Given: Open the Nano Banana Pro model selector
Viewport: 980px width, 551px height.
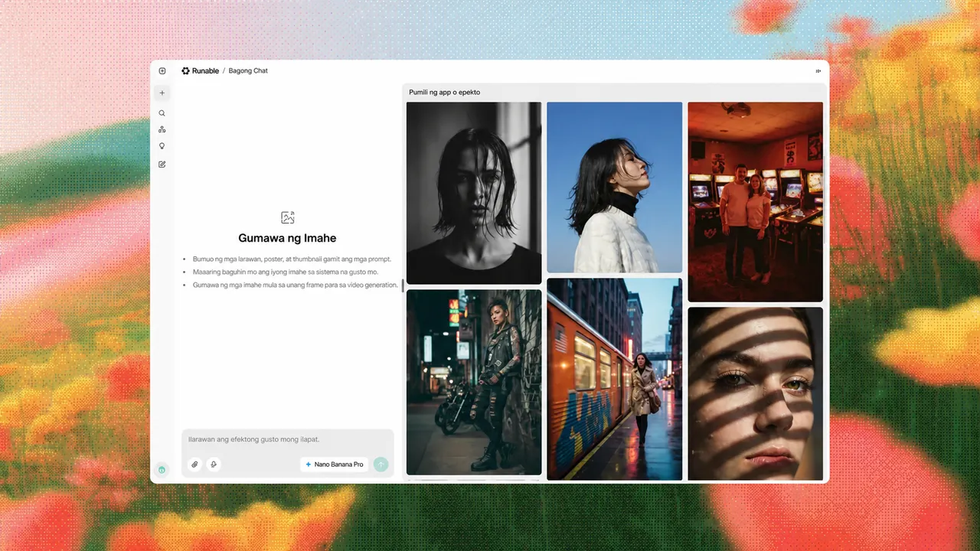Looking at the screenshot, I should pyautogui.click(x=334, y=465).
